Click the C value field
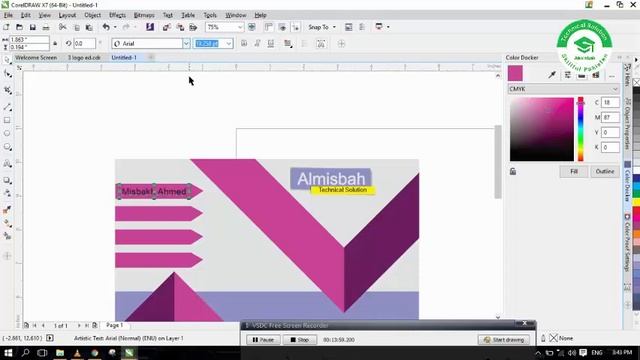This screenshot has width=640, height=360. point(610,102)
